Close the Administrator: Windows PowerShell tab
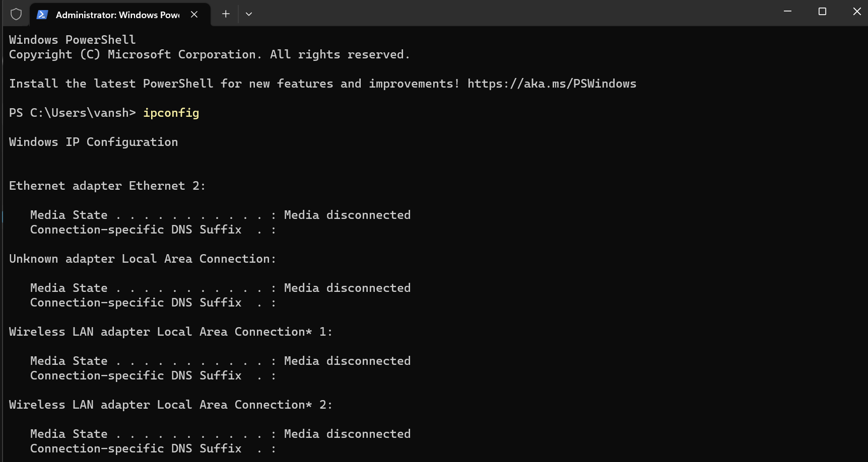 click(x=194, y=15)
